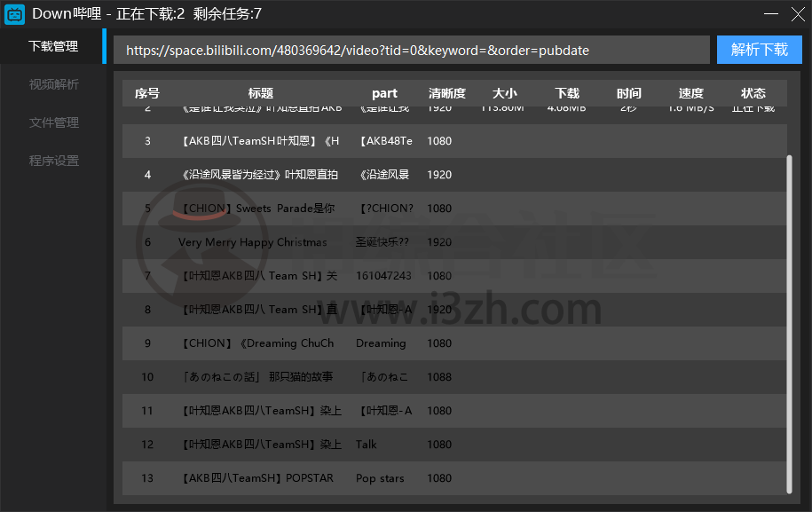Select row 4 《沿途风景皆为经过》叶知恩直拍

point(454,175)
